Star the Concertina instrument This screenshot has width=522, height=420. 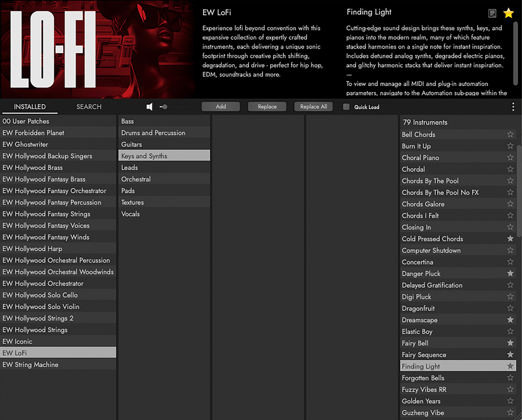tap(510, 262)
